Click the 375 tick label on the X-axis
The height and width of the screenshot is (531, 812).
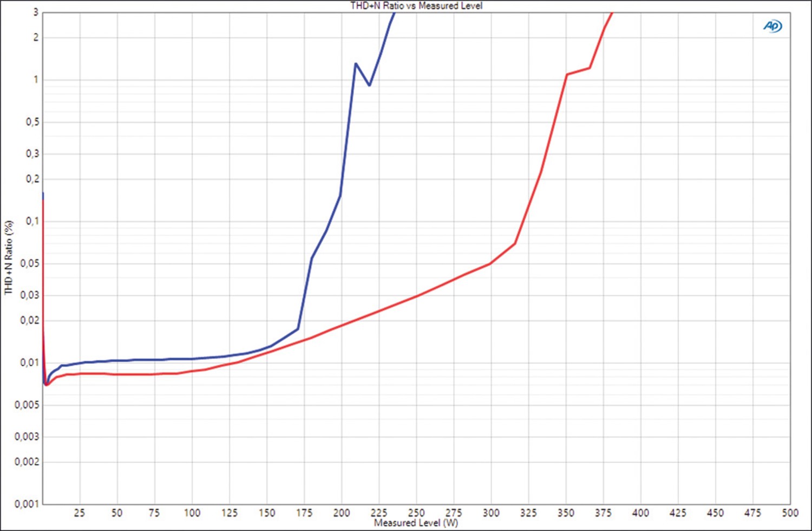(x=603, y=513)
